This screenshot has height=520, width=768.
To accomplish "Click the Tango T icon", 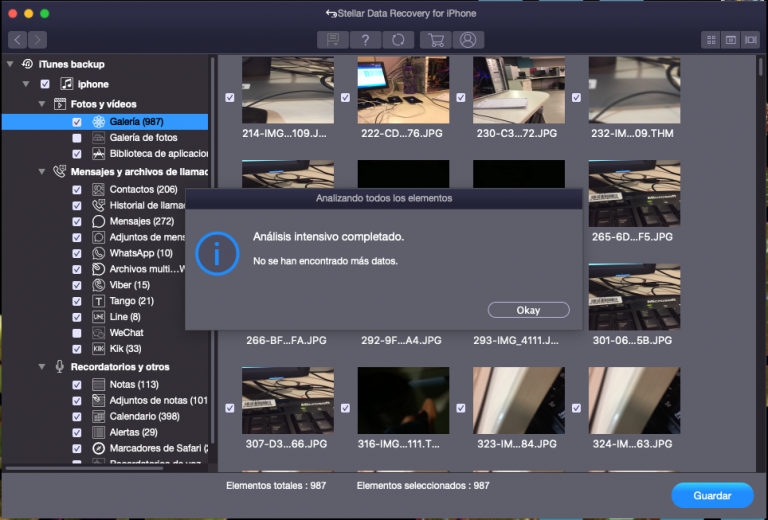I will click(98, 301).
